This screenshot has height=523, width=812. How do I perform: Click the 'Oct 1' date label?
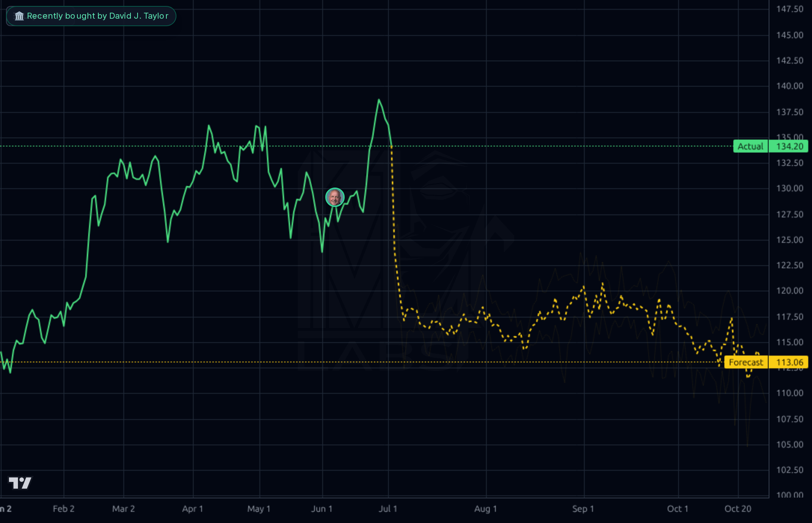678,509
